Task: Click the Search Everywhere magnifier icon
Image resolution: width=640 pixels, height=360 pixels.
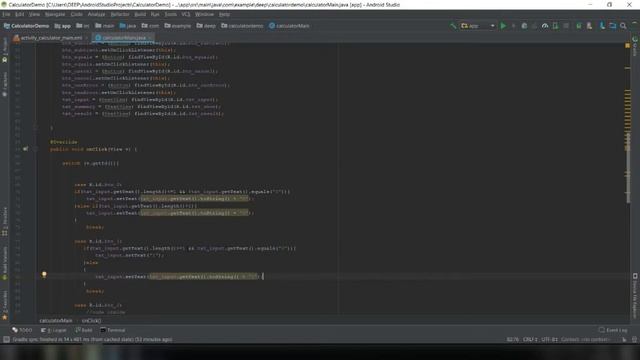Action: pos(623,26)
